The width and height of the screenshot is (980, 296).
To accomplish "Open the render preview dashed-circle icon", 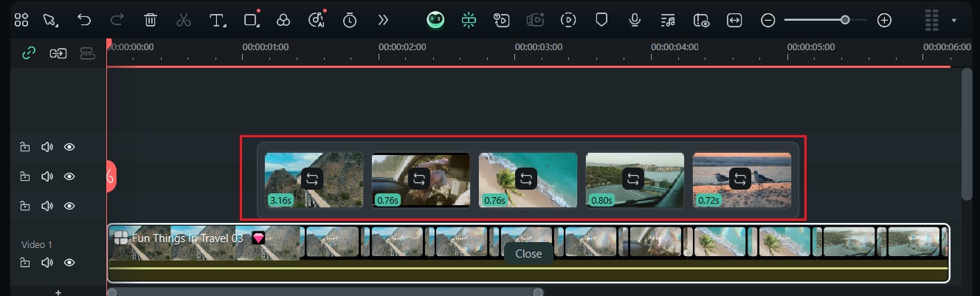I will tap(568, 21).
